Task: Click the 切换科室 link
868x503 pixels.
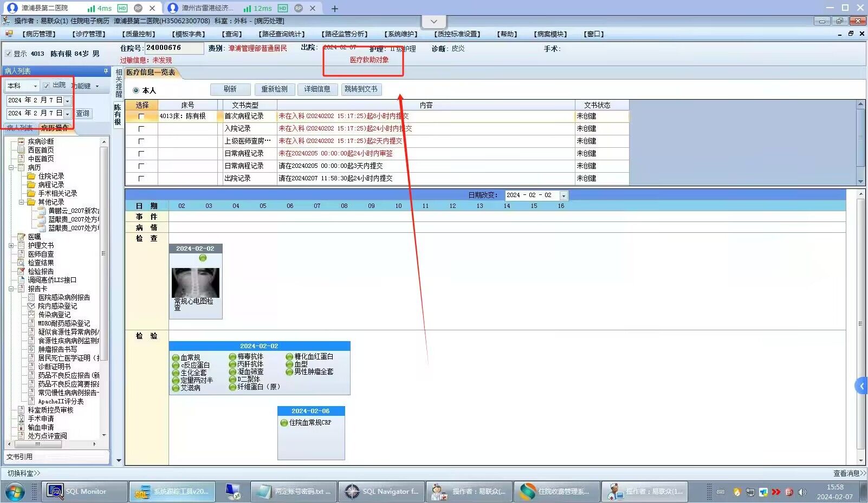Action: pos(24,473)
